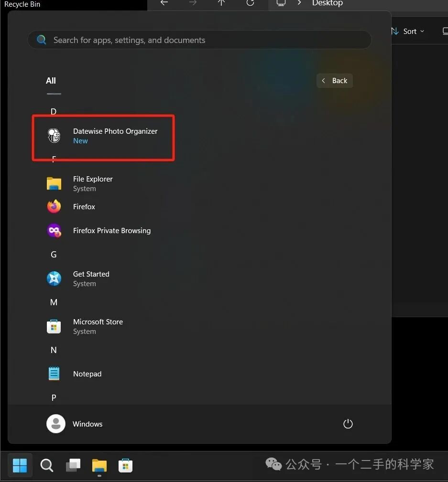This screenshot has height=482, width=448.
Task: Open Datewise Photo Organizer app
Action: click(x=103, y=136)
